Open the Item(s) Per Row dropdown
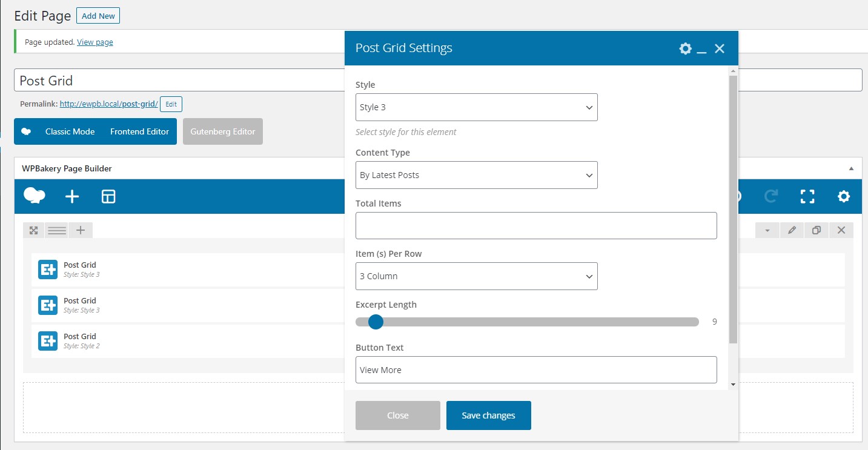 coord(476,276)
